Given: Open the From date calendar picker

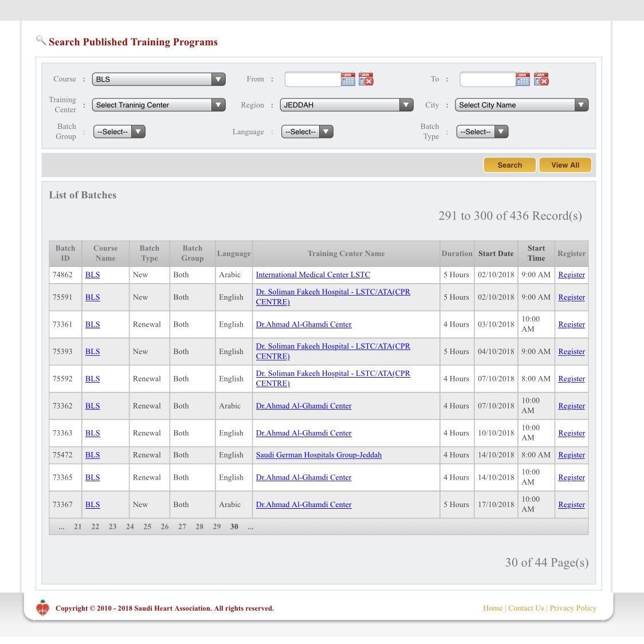Looking at the screenshot, I should click(348, 78).
